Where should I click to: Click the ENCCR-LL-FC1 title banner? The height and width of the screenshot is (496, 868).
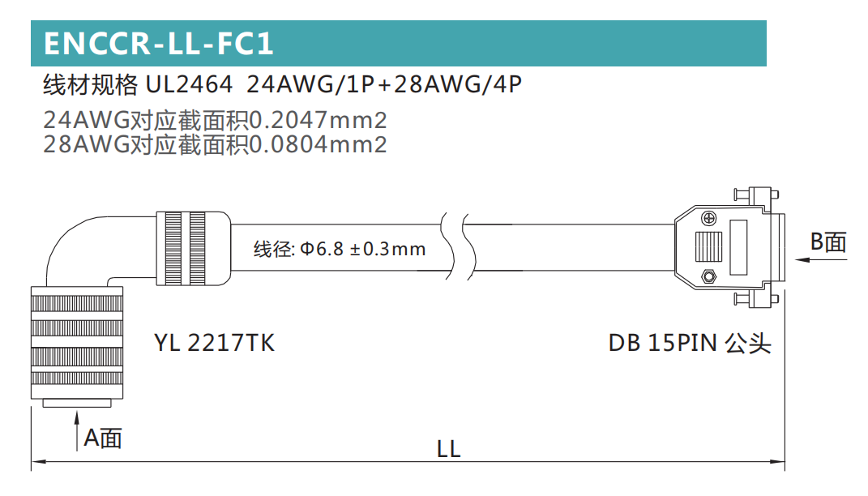[x=399, y=43]
